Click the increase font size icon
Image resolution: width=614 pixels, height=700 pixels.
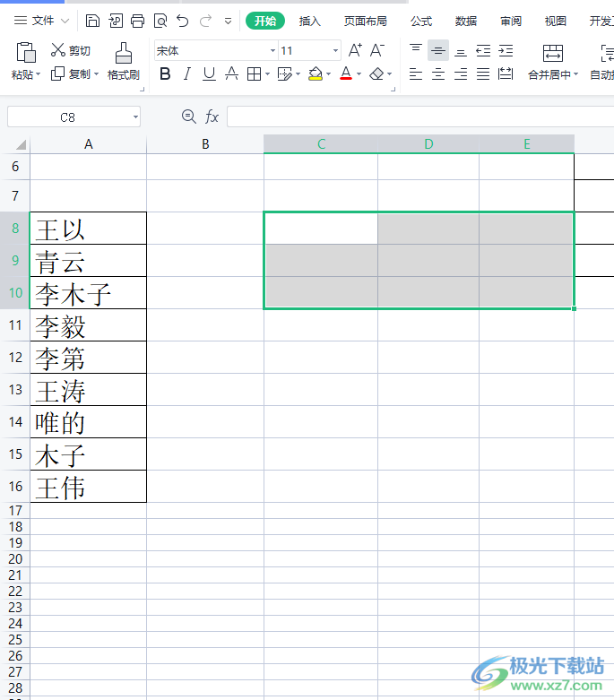[355, 50]
